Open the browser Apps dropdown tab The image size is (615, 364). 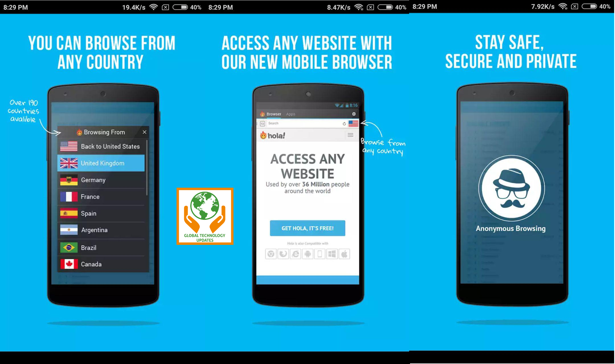coord(291,113)
